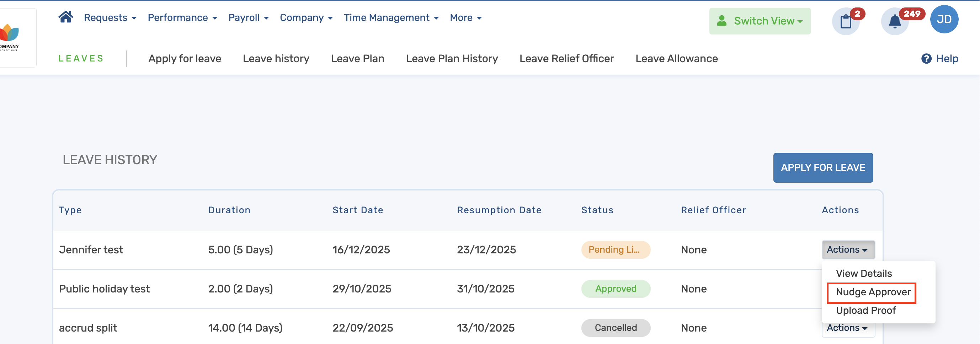Choose View Details in Actions menu
Image resolution: width=980 pixels, height=344 pixels.
pos(864,274)
